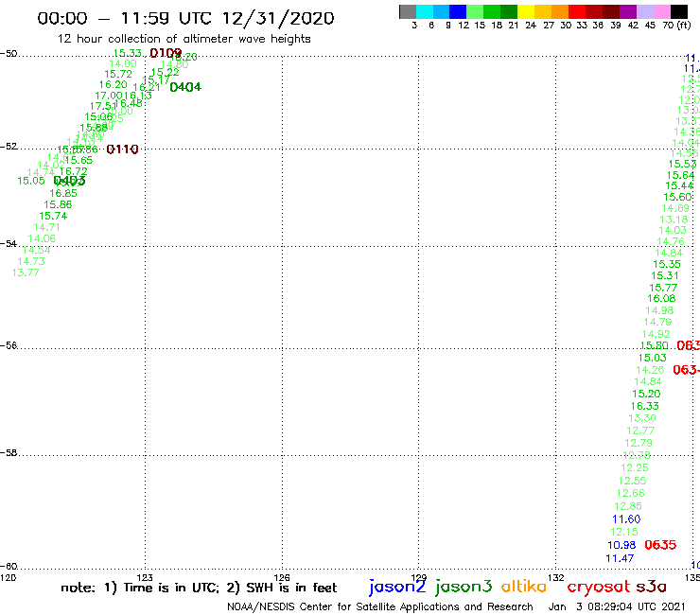700x615 pixels.
Task: Click the wave height value '15.53'
Action: (x=683, y=164)
